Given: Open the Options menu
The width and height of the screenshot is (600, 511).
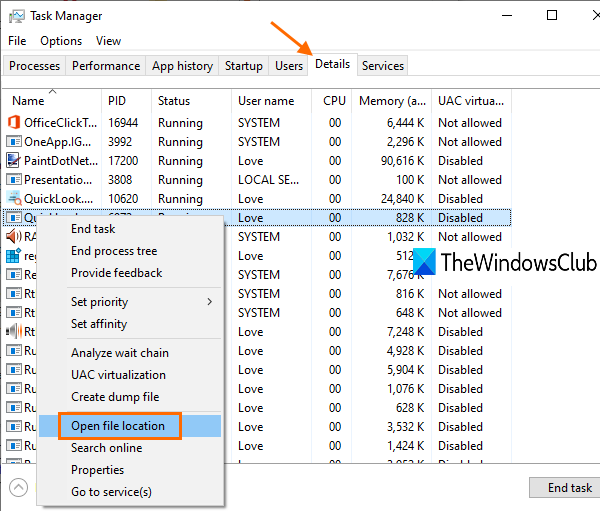Looking at the screenshot, I should 61,41.
